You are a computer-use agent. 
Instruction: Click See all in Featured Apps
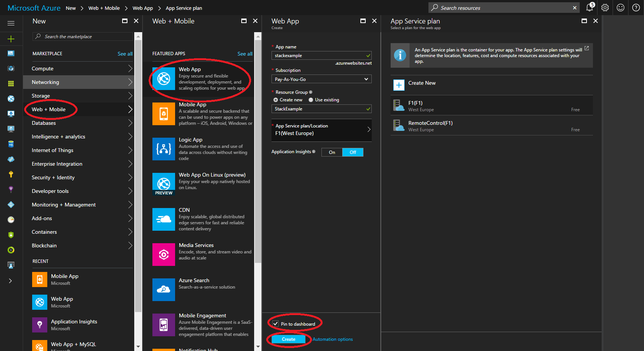245,54
